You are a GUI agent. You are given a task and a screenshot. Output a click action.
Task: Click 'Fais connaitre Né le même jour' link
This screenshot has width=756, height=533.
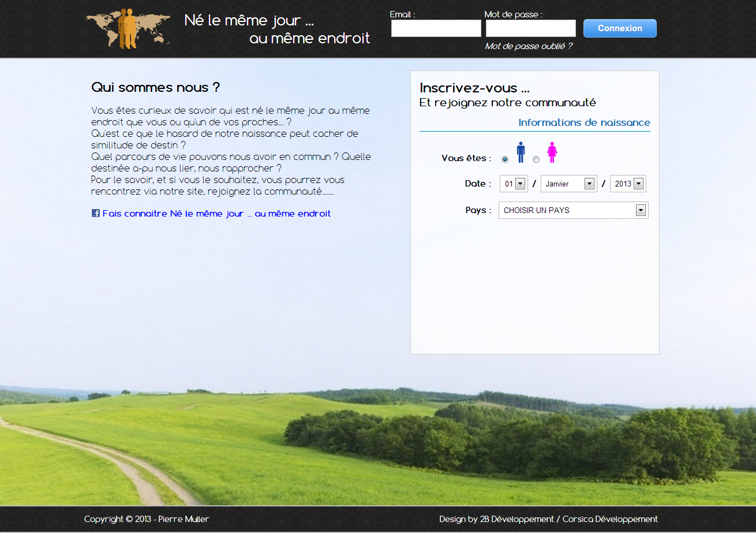[216, 214]
